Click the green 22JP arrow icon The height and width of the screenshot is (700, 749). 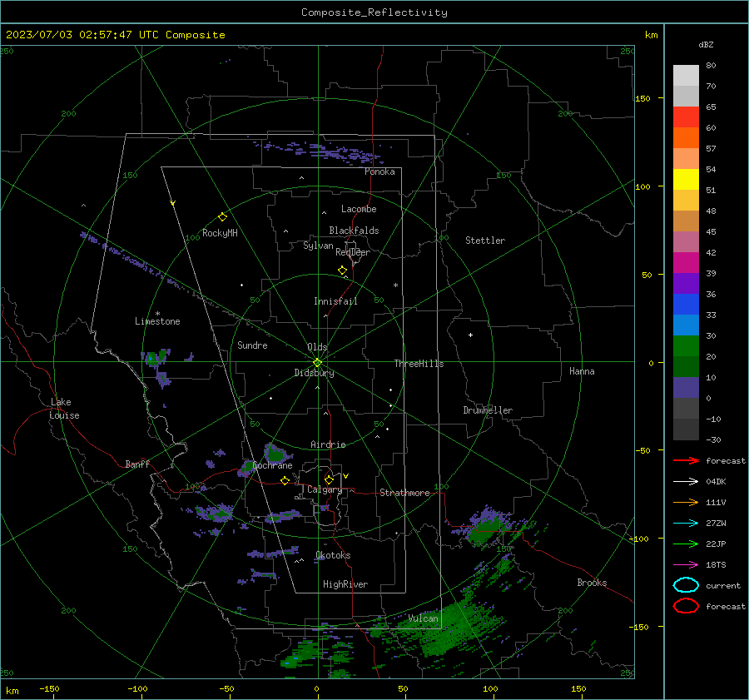click(x=686, y=544)
